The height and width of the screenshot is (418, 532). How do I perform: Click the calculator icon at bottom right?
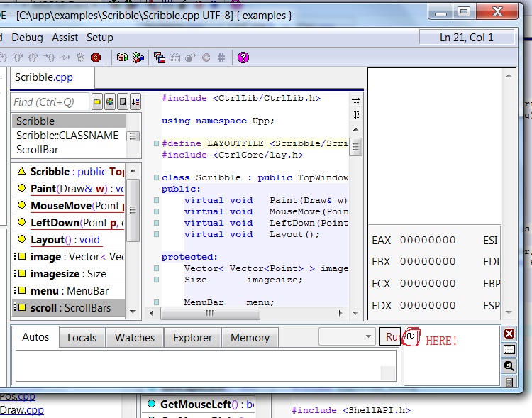(509, 383)
